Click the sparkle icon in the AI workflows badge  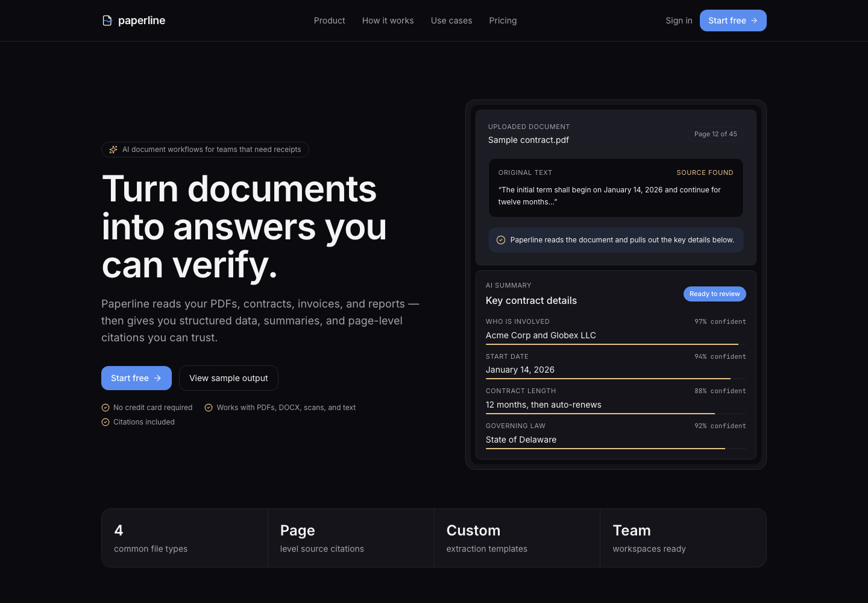click(113, 150)
